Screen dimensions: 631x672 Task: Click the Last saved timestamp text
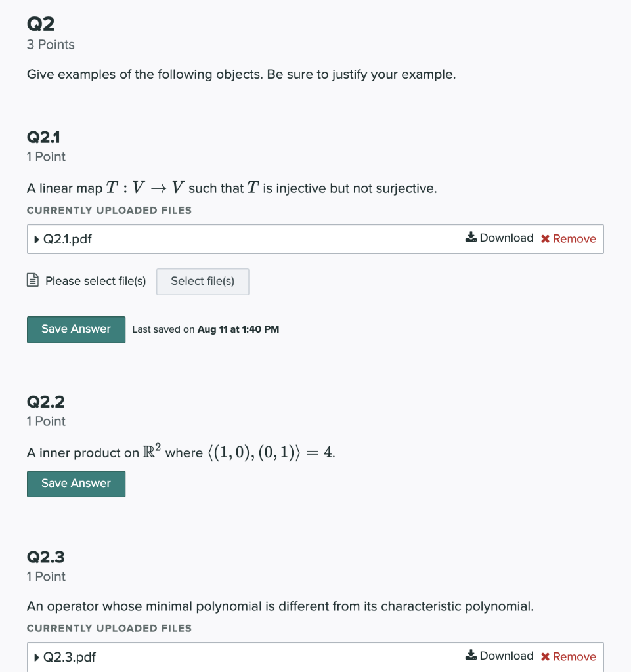click(206, 329)
